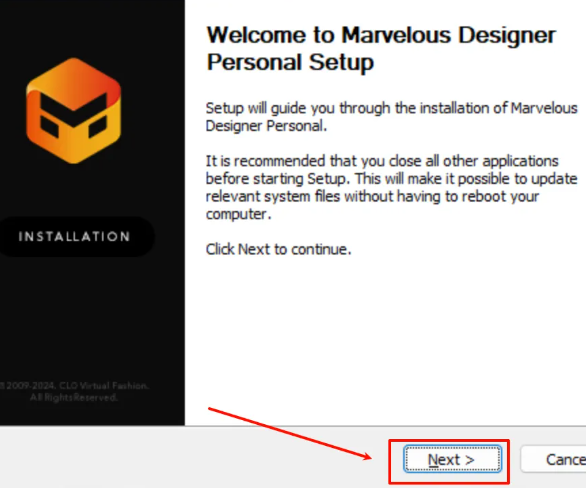Click the Next > button to continue

(x=452, y=459)
